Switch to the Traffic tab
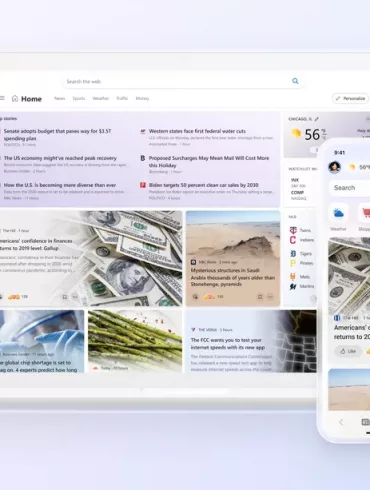 (122, 98)
